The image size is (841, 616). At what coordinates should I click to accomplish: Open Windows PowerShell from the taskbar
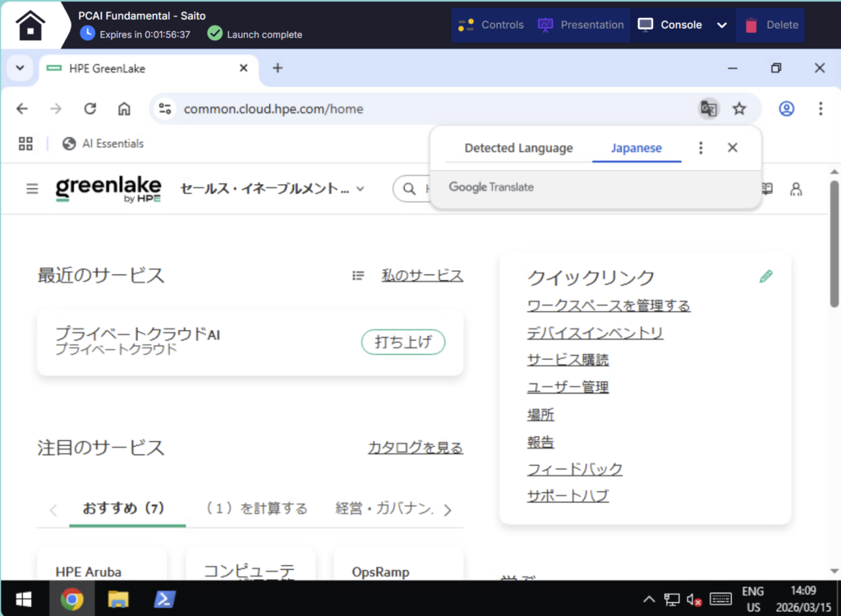click(165, 600)
